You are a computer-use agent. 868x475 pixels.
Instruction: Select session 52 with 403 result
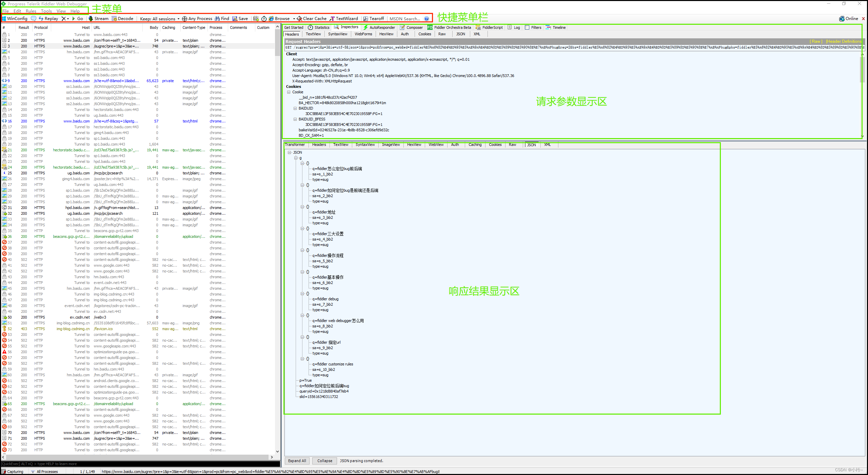(x=138, y=329)
